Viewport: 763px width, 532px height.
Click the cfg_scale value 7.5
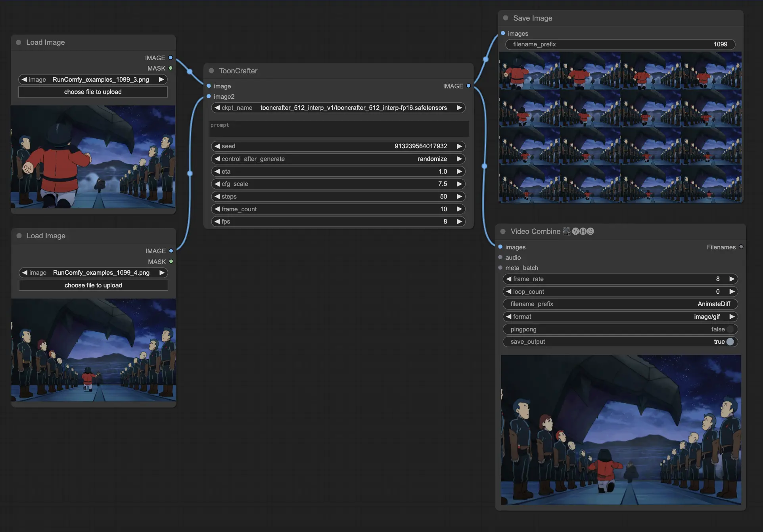pos(443,184)
